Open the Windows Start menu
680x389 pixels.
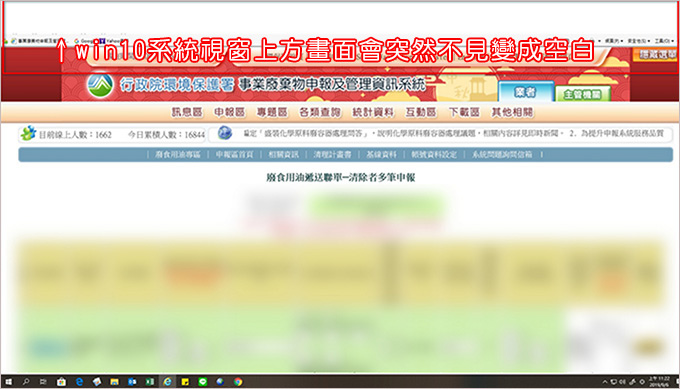tap(8, 382)
